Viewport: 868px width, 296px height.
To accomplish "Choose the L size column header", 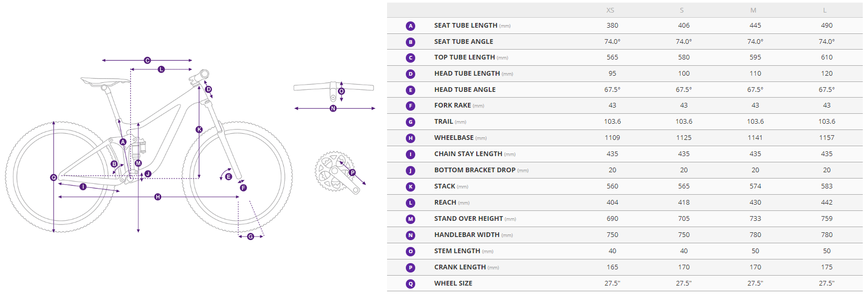I will (x=825, y=10).
